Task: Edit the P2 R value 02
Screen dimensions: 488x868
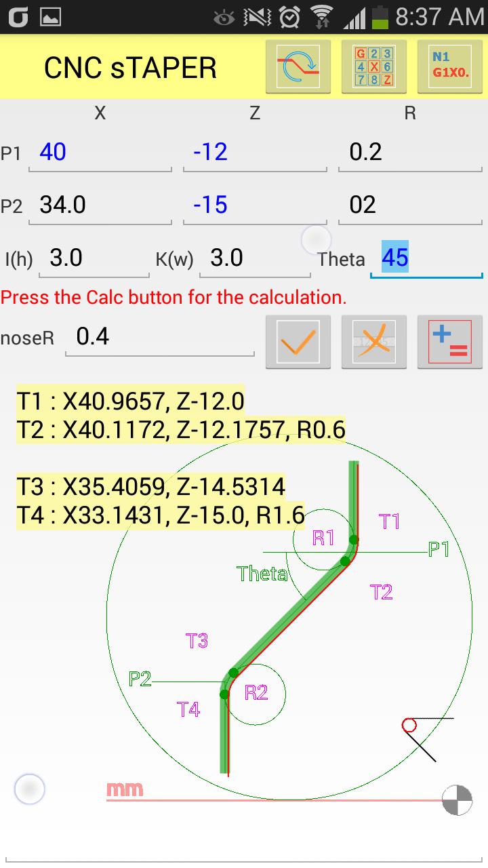Action: click(x=410, y=205)
